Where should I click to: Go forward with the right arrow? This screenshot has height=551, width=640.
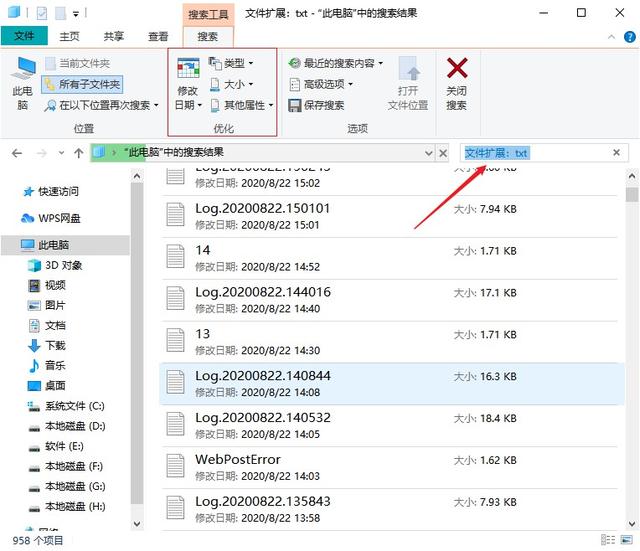pos(41,153)
